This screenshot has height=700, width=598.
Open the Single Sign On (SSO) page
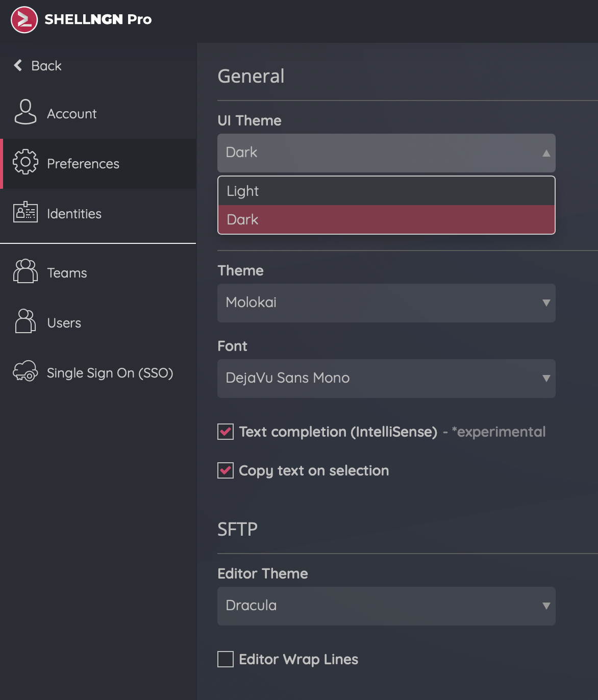pyautogui.click(x=110, y=373)
